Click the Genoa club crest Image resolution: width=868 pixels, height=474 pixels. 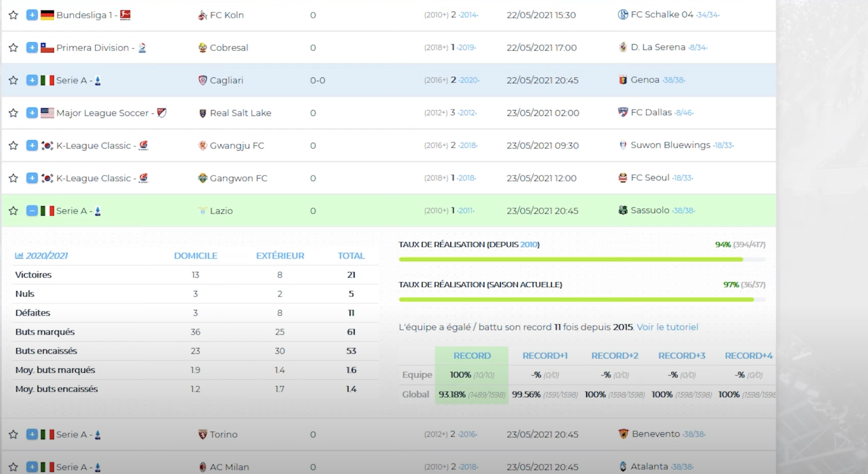pyautogui.click(x=623, y=80)
